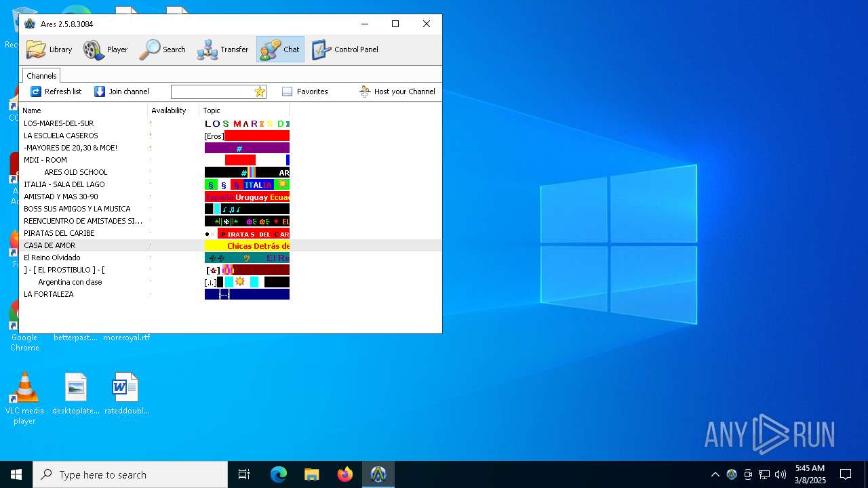Open desktoplate image file on desktop
This screenshot has height=488, width=868.
(x=76, y=394)
